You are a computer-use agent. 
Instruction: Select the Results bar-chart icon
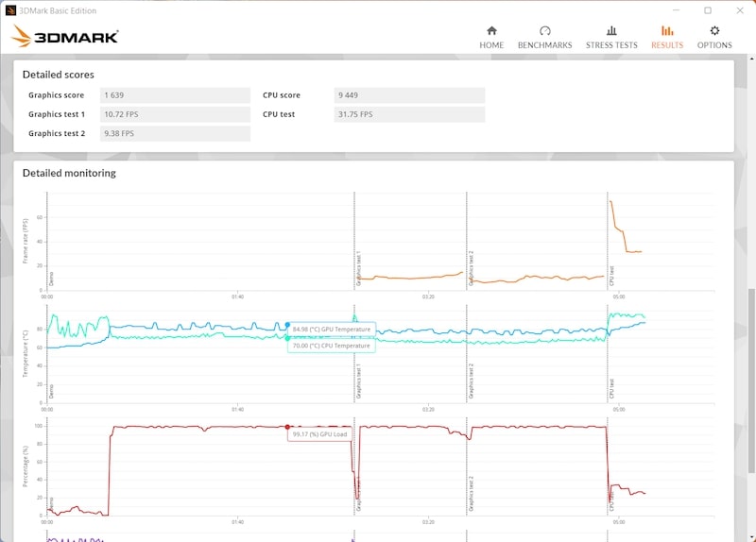[x=667, y=31]
